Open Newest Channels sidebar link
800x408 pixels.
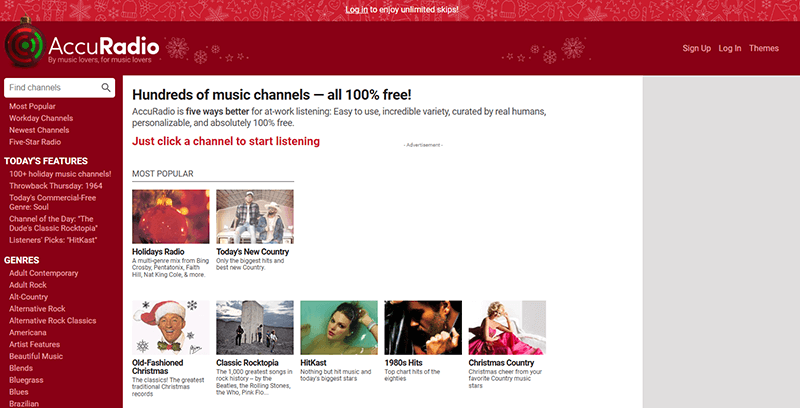pyautogui.click(x=39, y=130)
